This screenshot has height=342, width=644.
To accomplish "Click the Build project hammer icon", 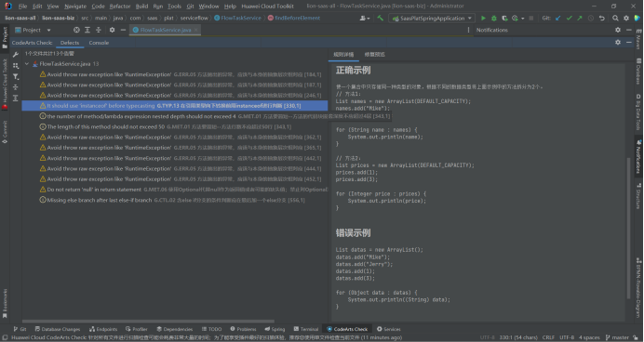I will pyautogui.click(x=381, y=18).
